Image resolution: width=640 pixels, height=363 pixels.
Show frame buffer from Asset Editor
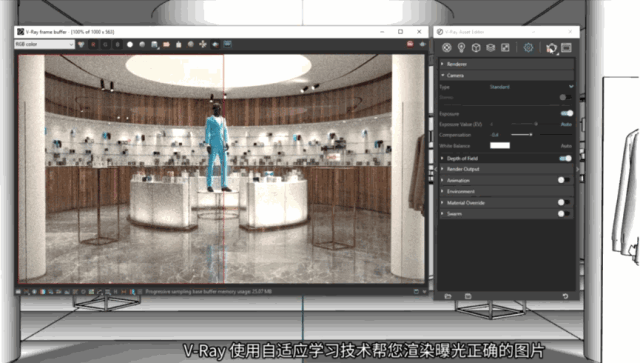click(x=566, y=48)
